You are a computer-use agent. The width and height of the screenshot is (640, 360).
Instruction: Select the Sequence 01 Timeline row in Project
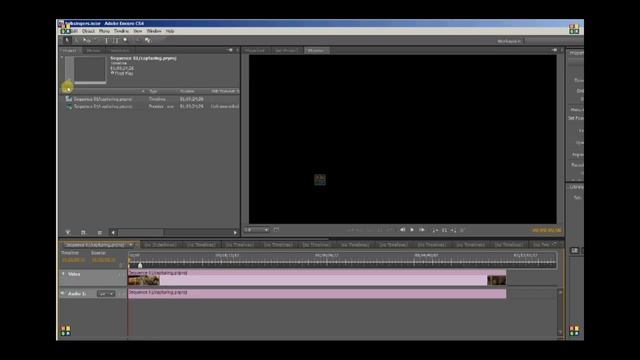point(149,99)
